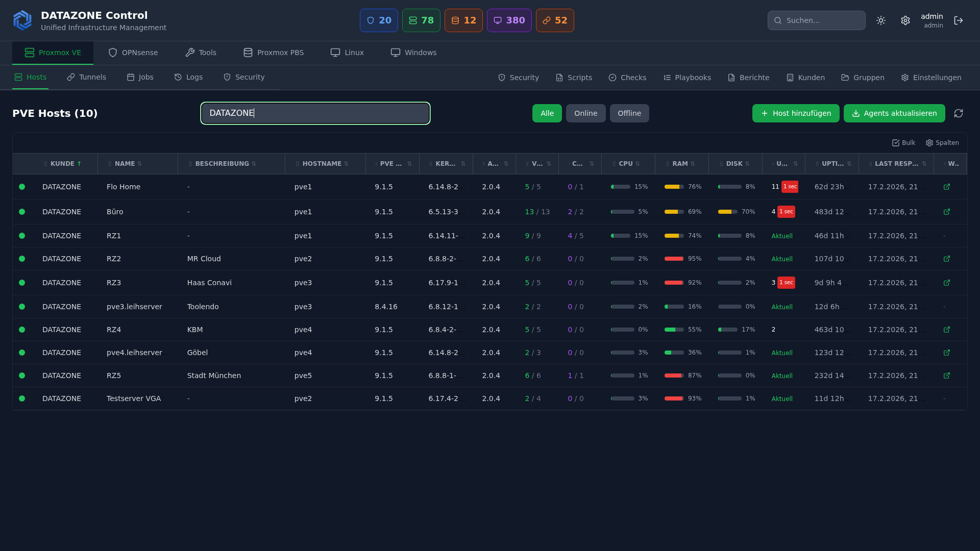Refresh the host list
Viewport: 980px width, 551px height.
coord(959,113)
